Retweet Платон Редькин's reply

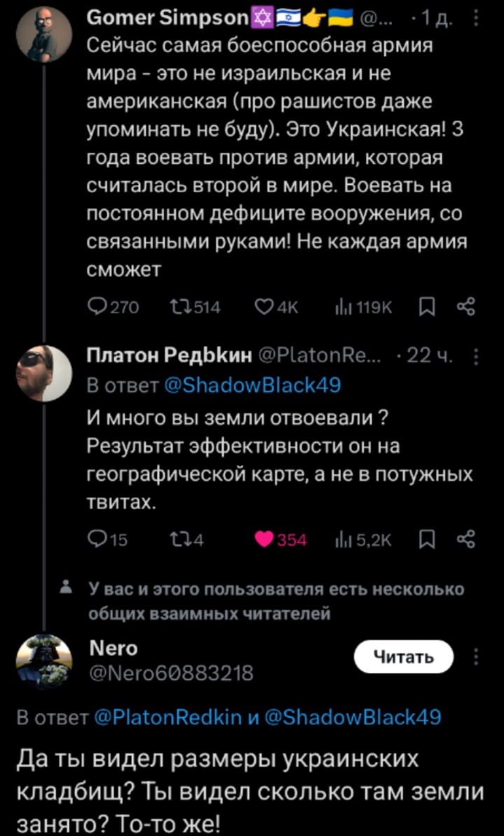[180, 540]
